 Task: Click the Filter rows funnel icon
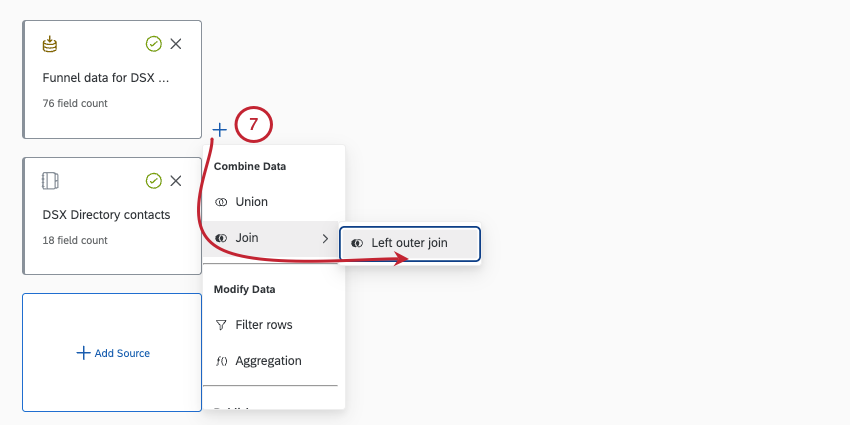221,325
